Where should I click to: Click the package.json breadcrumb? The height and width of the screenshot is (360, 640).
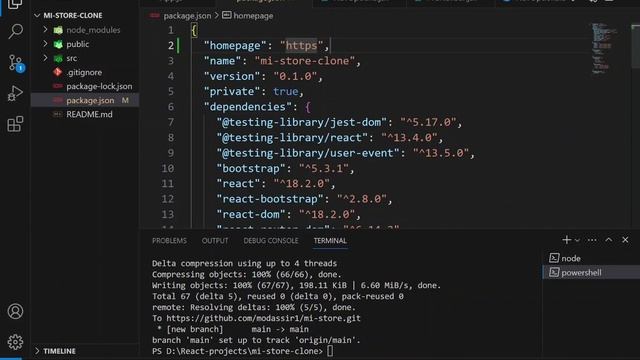pyautogui.click(x=187, y=16)
